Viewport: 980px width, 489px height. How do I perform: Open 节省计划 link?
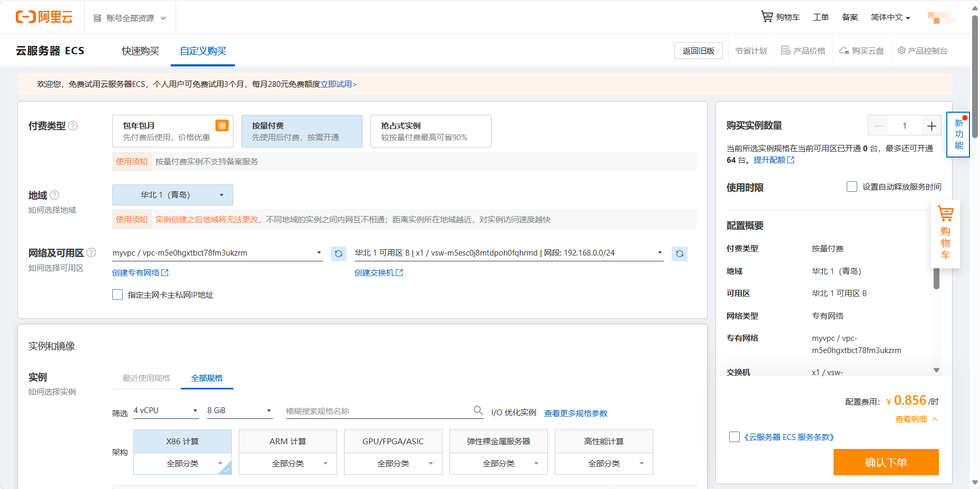[x=751, y=51]
